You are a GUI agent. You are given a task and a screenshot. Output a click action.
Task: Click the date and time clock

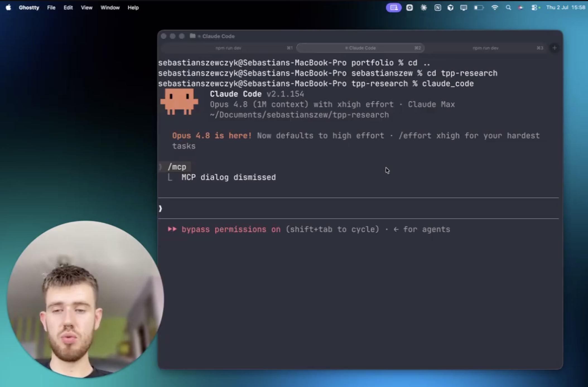565,8
